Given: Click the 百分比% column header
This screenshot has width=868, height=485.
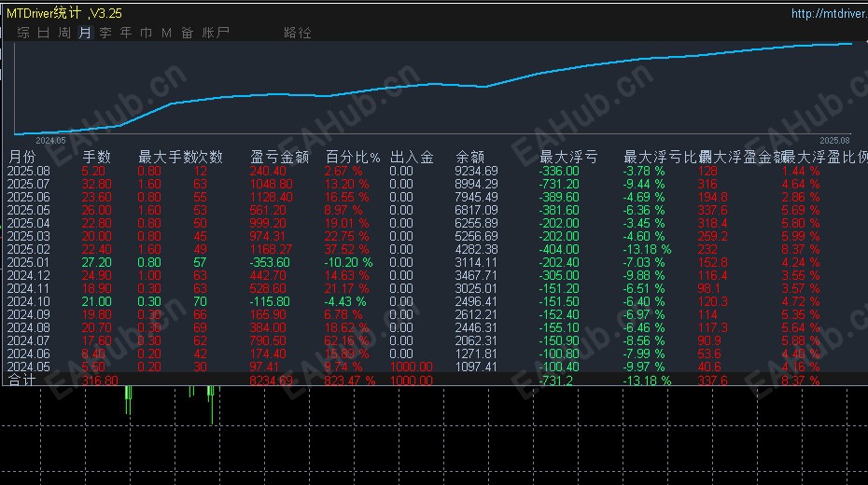Looking at the screenshot, I should click(x=353, y=157).
